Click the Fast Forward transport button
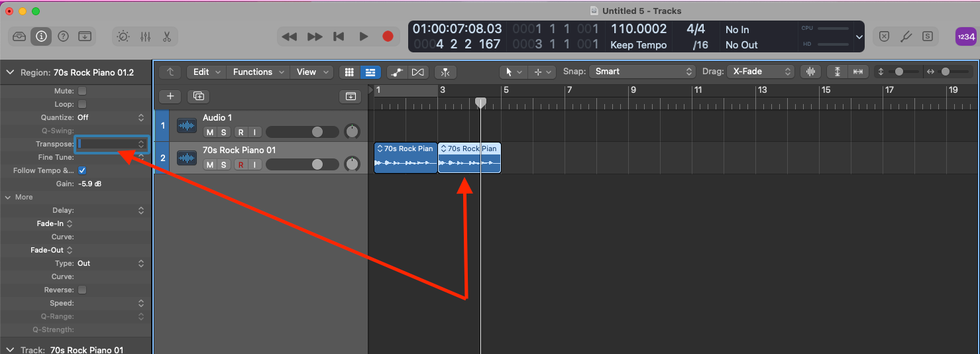 [x=315, y=37]
